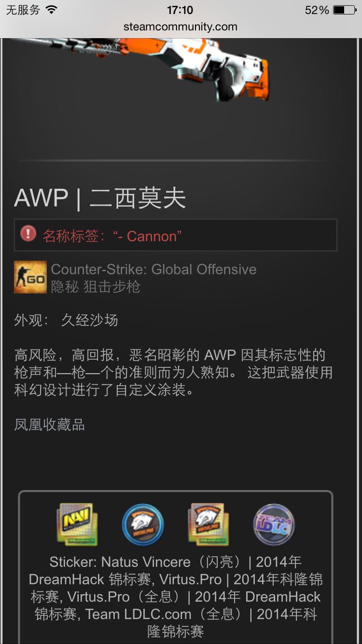The height and width of the screenshot is (644, 362).
Task: Tap the battery icon in status bar
Action: [x=345, y=10]
